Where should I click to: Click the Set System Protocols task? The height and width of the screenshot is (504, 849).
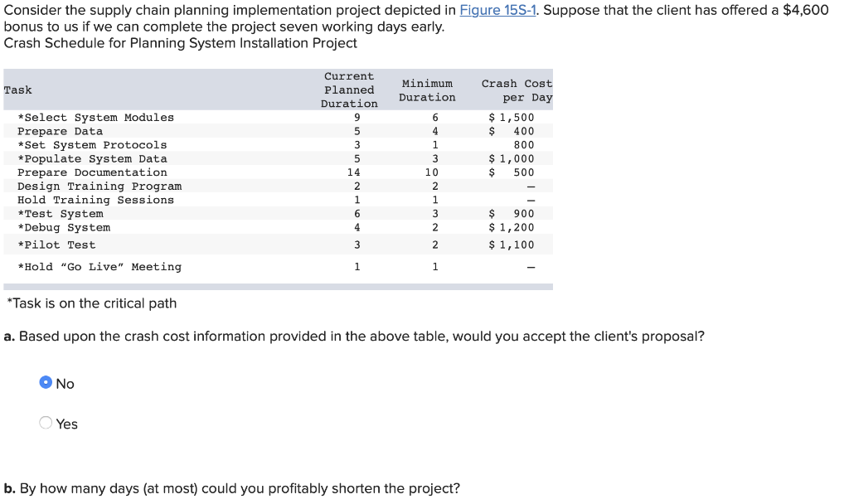(x=92, y=145)
